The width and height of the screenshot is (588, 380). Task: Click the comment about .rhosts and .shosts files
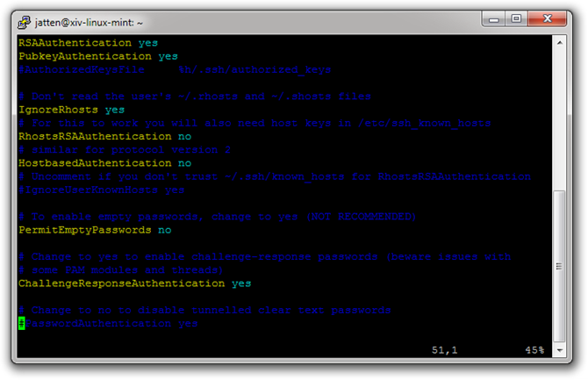point(195,97)
